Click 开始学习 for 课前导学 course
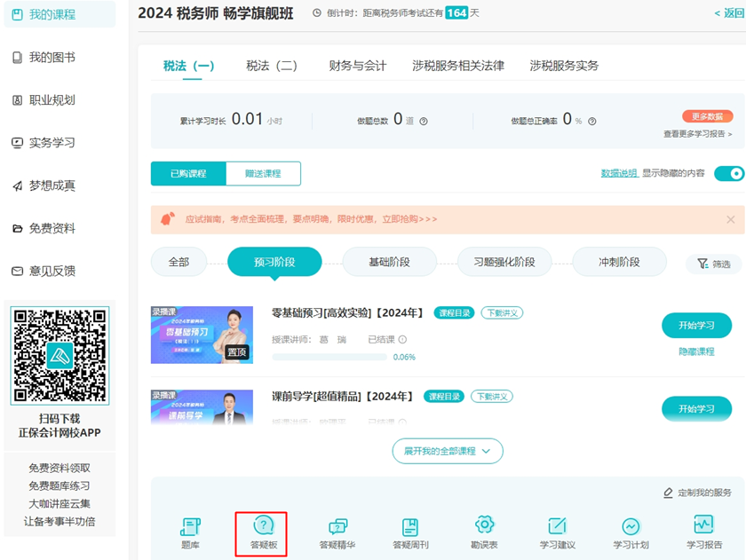746x560 pixels. pos(697,409)
